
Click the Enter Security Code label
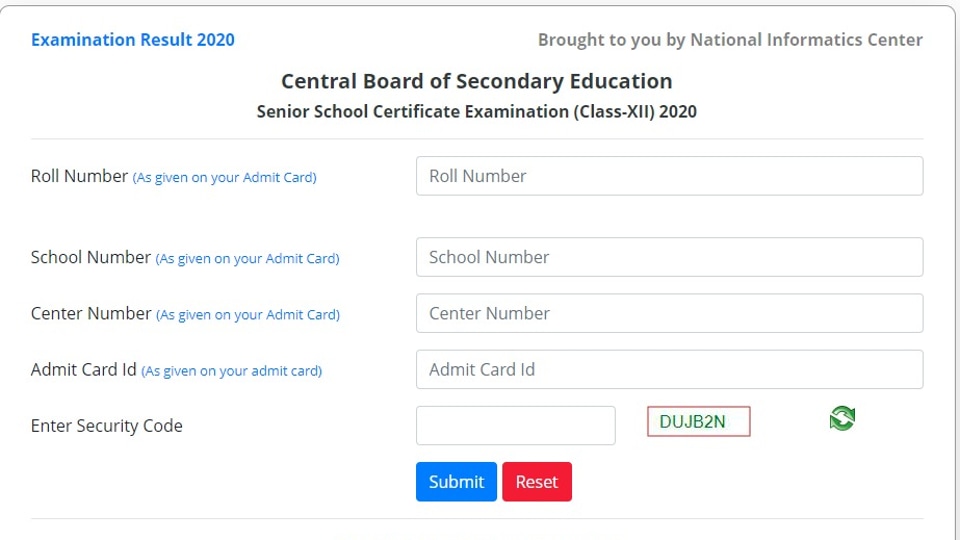point(107,426)
